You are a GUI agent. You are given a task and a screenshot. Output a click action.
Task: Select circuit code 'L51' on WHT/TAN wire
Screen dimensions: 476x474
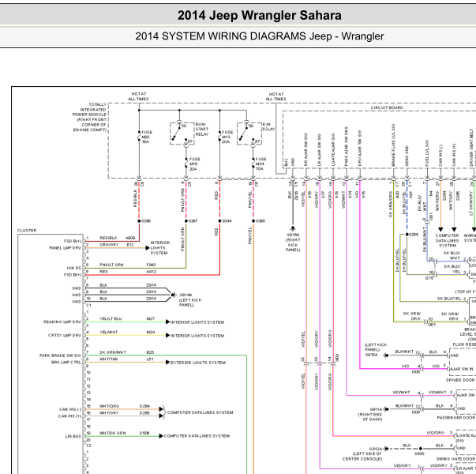[150, 359]
